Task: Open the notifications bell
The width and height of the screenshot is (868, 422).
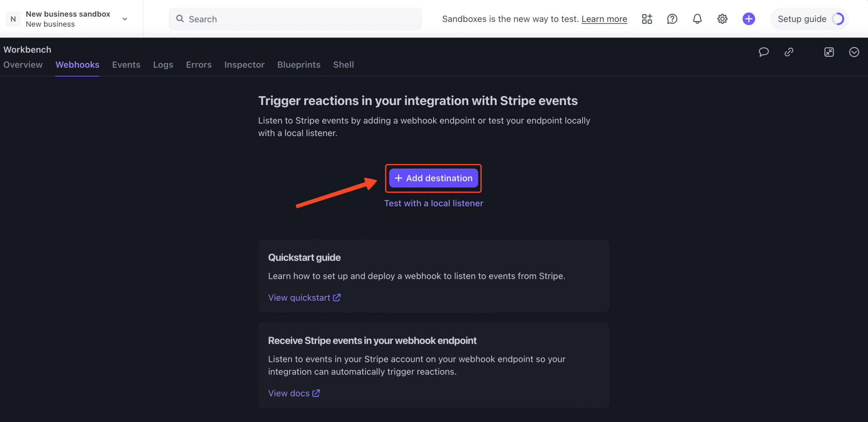Action: [697, 19]
